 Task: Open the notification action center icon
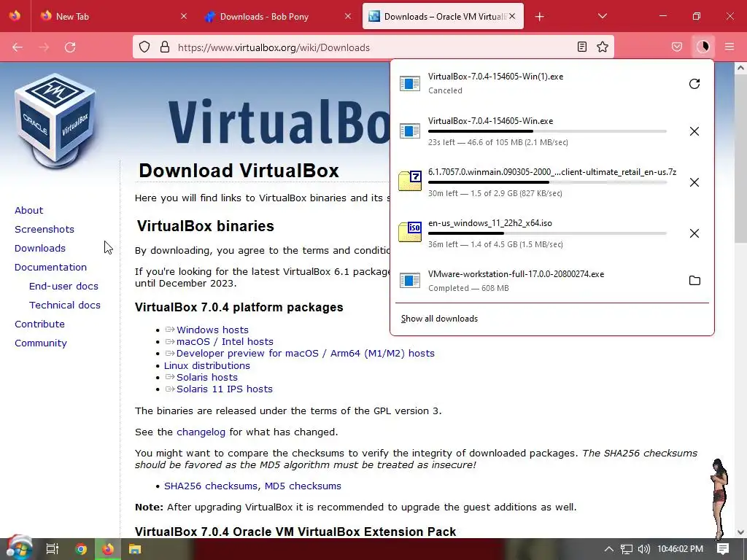coord(723,549)
